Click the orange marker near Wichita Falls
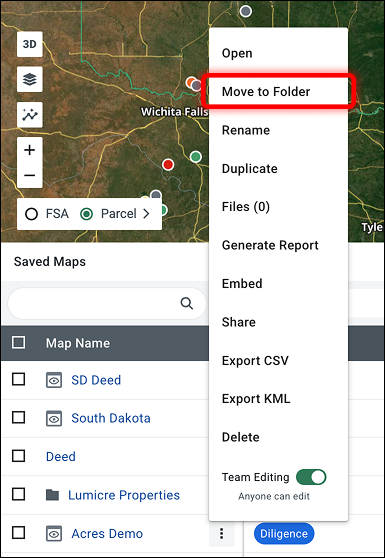The image size is (385, 558). (191, 82)
